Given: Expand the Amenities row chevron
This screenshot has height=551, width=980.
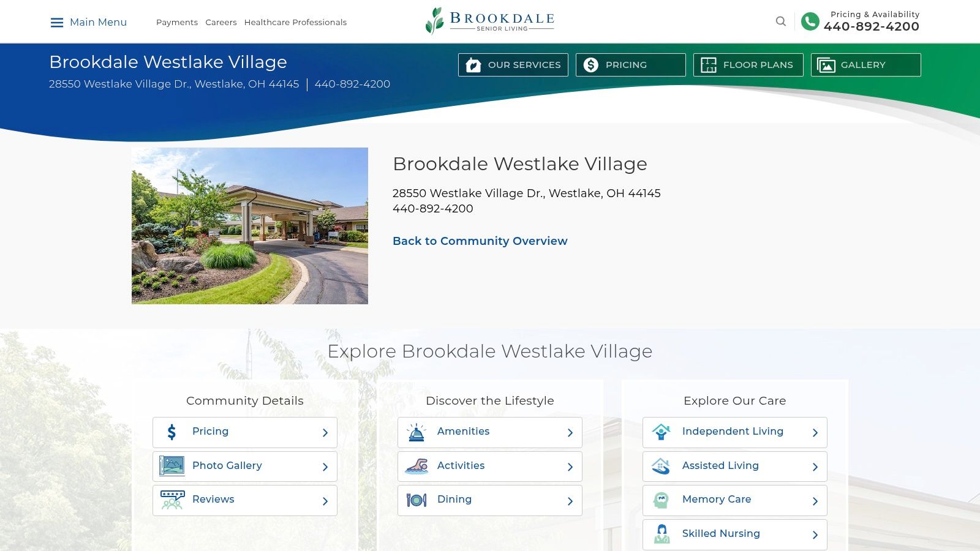Looking at the screenshot, I should (x=570, y=433).
